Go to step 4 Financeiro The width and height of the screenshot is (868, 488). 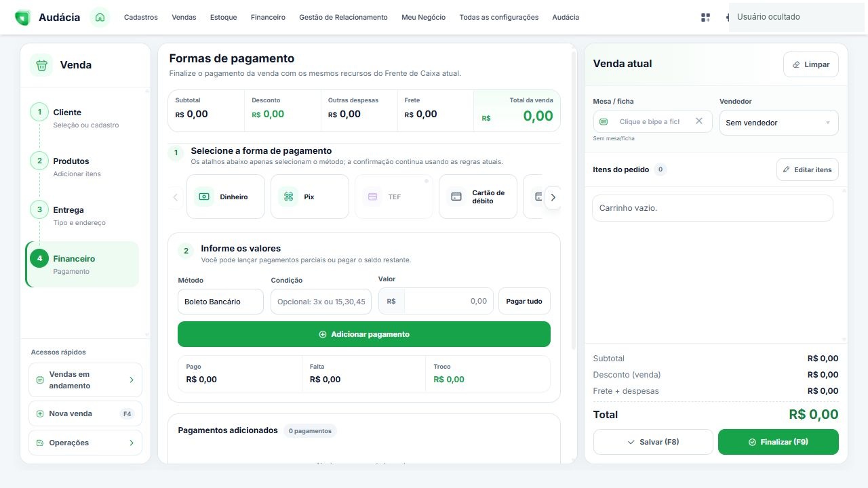pyautogui.click(x=83, y=264)
